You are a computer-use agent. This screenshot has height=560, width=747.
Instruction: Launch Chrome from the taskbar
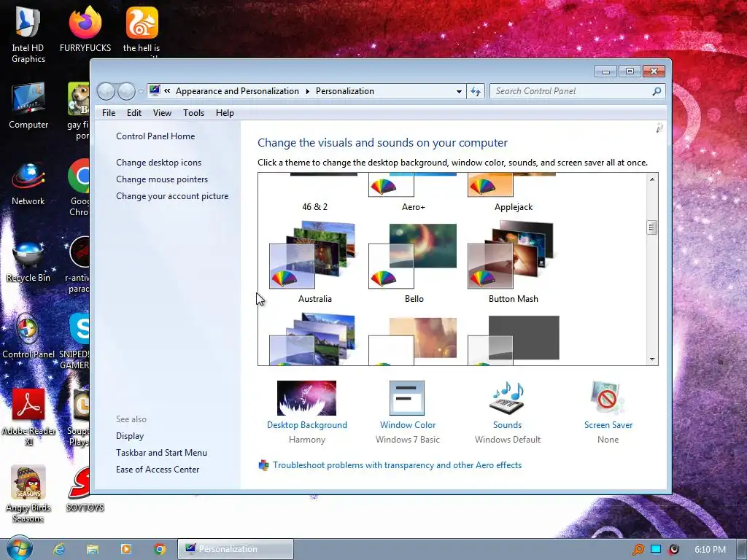point(160,549)
